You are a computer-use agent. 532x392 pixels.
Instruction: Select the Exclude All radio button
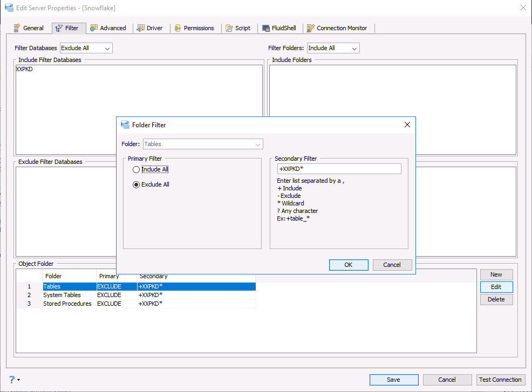pos(136,184)
